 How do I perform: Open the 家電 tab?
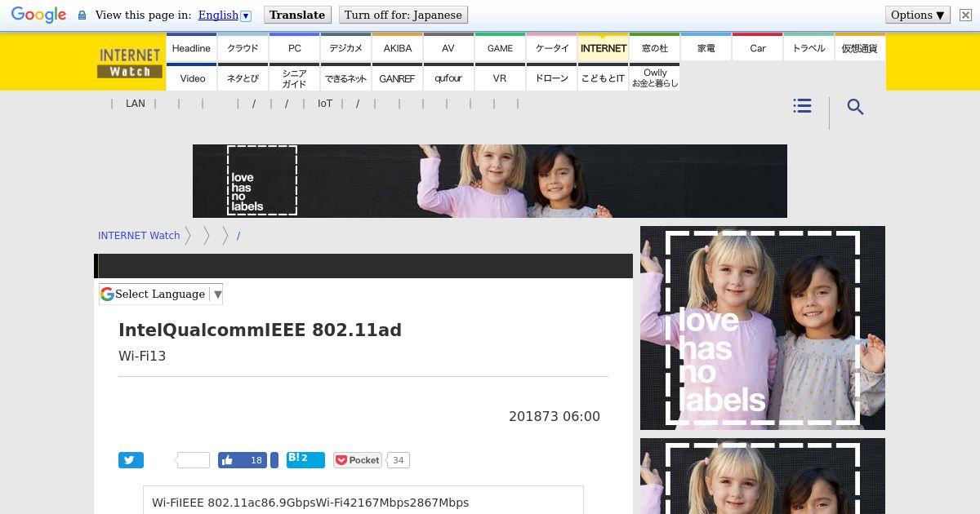(706, 48)
